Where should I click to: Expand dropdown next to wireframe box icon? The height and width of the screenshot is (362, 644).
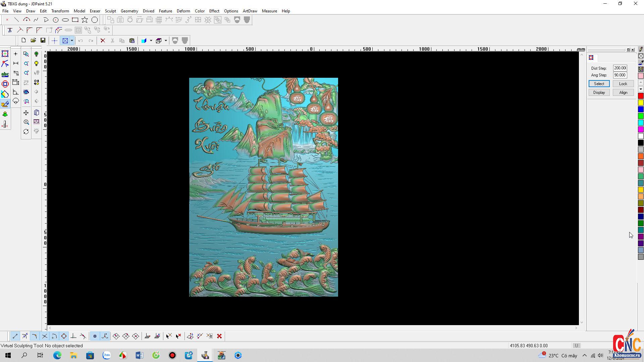[x=166, y=41]
